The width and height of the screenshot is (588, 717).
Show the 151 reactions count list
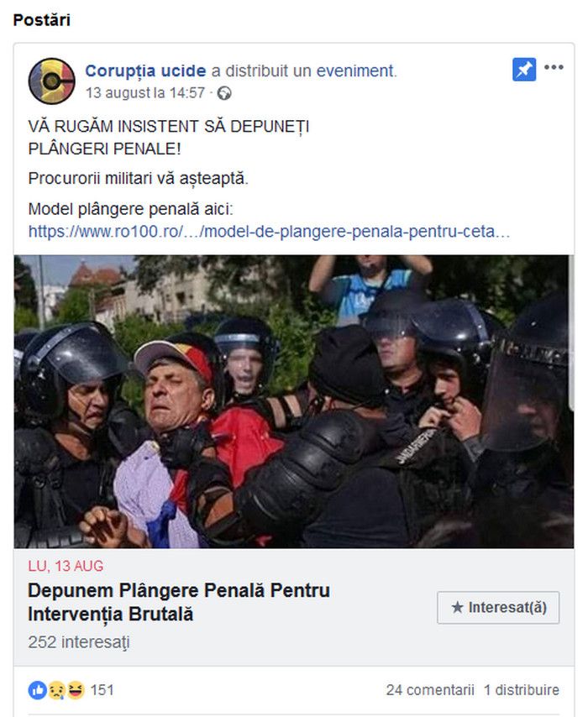pyautogui.click(x=102, y=690)
